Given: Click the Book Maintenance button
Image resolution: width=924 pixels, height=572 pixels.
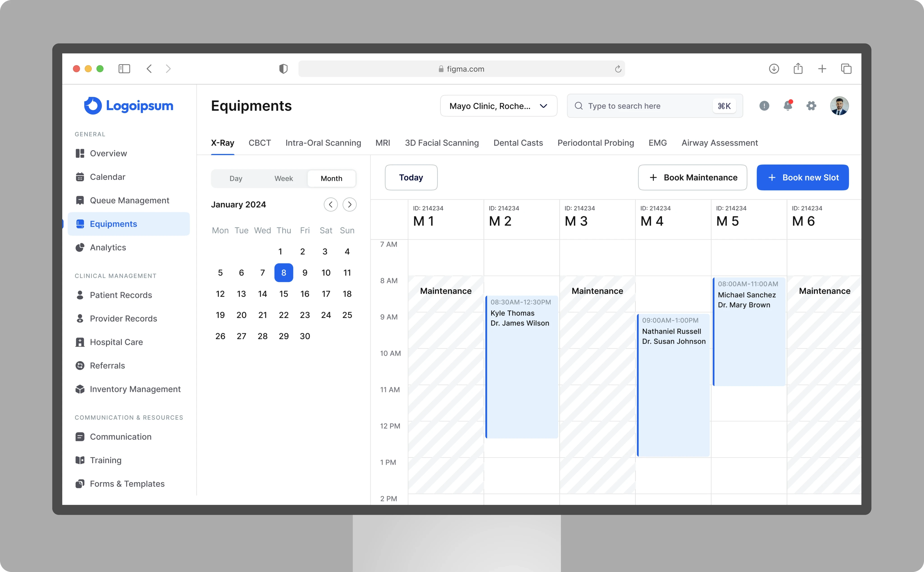Looking at the screenshot, I should click(x=692, y=177).
